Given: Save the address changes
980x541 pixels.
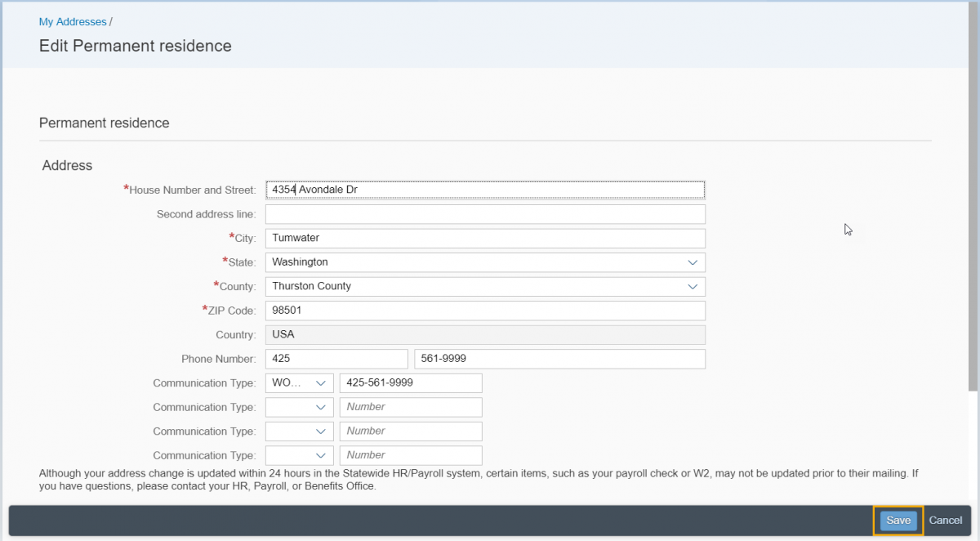Looking at the screenshot, I should 898,521.
